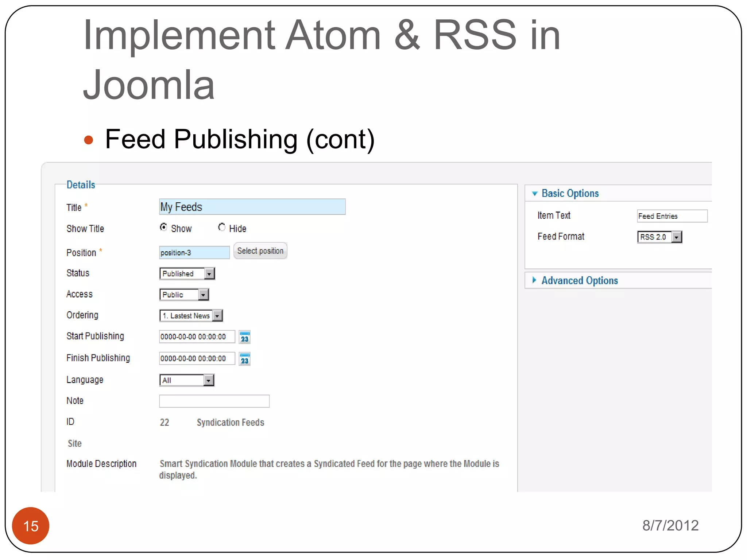
Task: Click the Select position button
Action: pyautogui.click(x=260, y=251)
